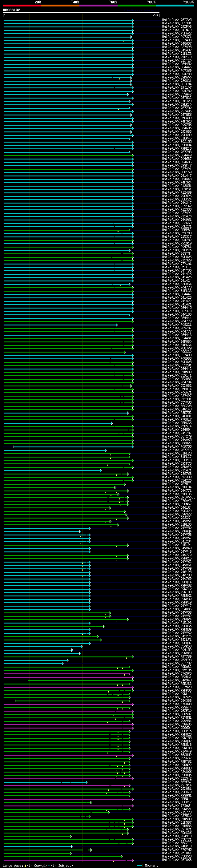The image size is (197, 868).
Task: Select hit UniRef100_P20866
Action: (x=176, y=772)
